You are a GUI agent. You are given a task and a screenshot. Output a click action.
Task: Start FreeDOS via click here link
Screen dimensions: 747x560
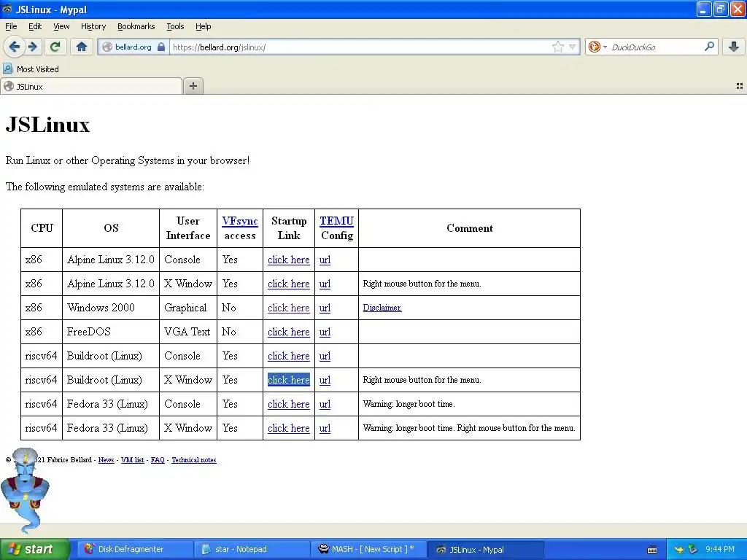[x=289, y=332]
